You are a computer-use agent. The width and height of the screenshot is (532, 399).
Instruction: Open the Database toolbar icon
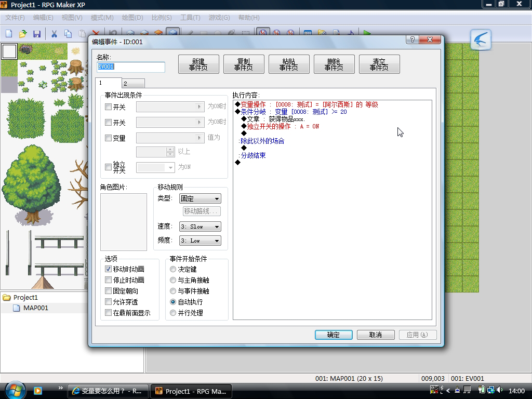[308, 33]
